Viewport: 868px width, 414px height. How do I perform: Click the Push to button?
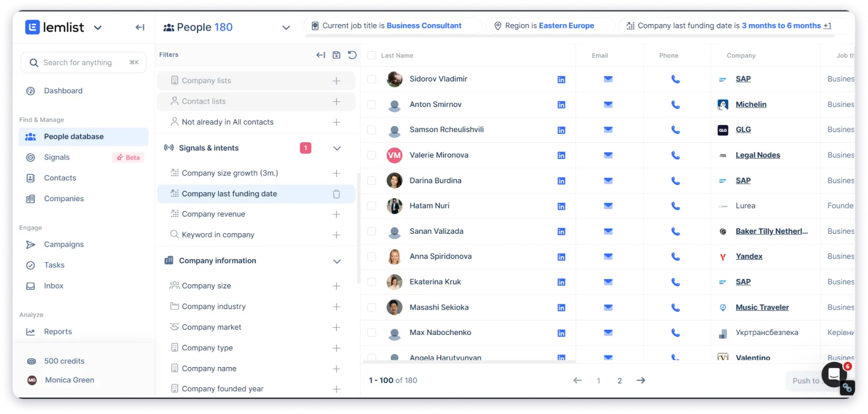tap(806, 381)
